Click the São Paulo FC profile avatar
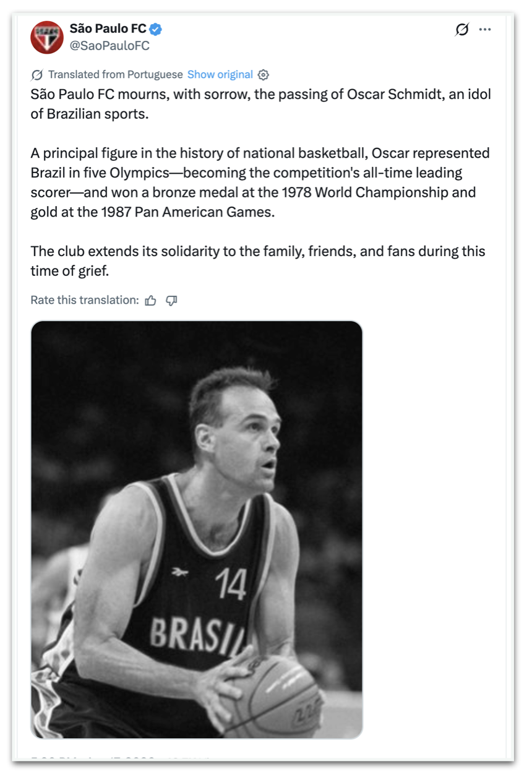 [x=47, y=37]
